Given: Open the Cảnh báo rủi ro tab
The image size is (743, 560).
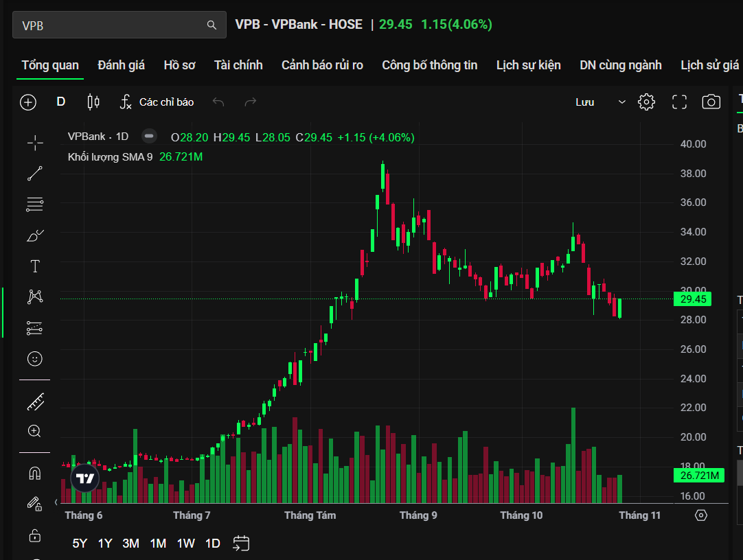Looking at the screenshot, I should (322, 65).
